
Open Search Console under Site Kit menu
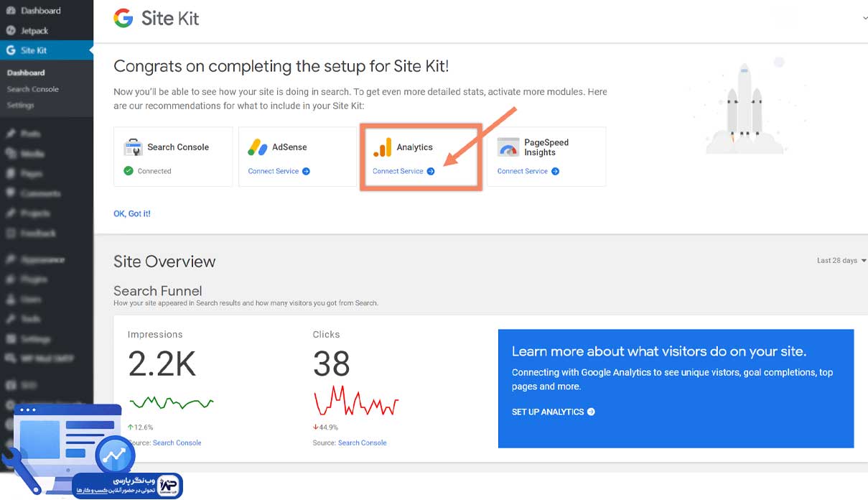coord(34,89)
